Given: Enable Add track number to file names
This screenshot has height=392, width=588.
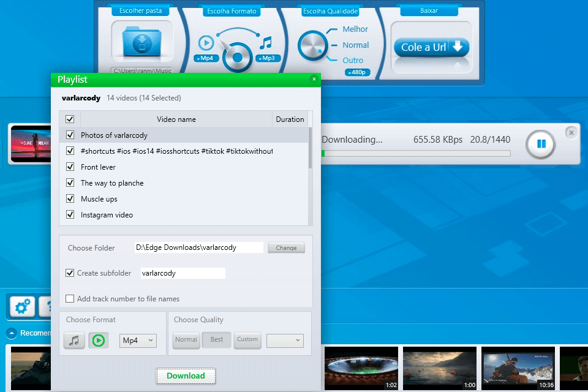Looking at the screenshot, I should [x=70, y=299].
